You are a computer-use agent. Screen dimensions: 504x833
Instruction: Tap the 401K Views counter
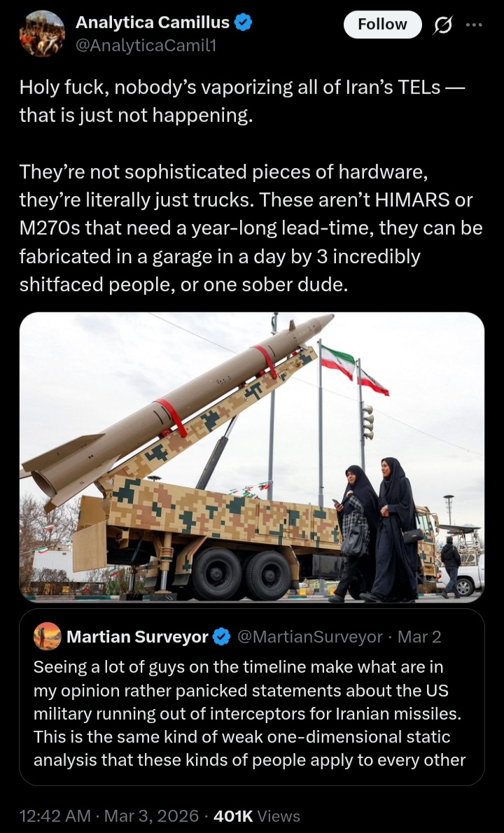tap(256, 815)
